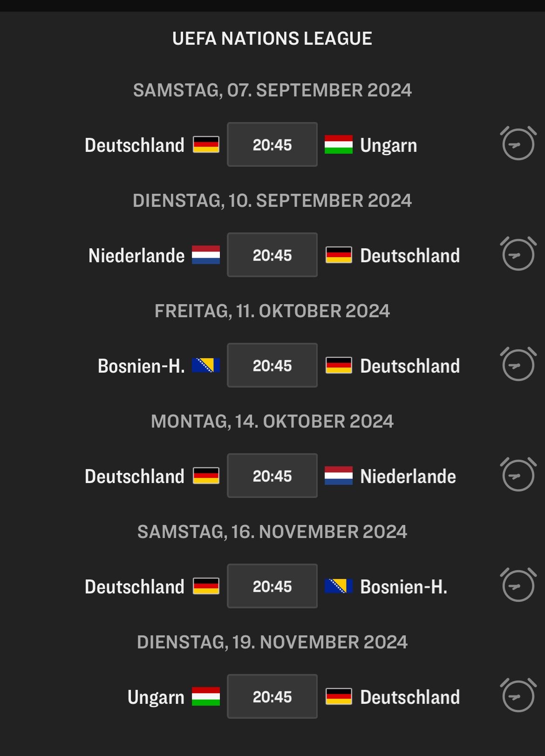Click Bosnia flag in 16 November match
Image resolution: width=545 pixels, height=756 pixels.
coord(339,586)
